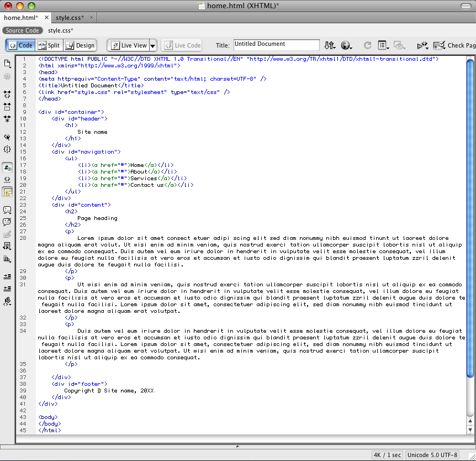Open the Open Documents list icon
This screenshot has height=461, width=476.
click(x=7, y=64)
